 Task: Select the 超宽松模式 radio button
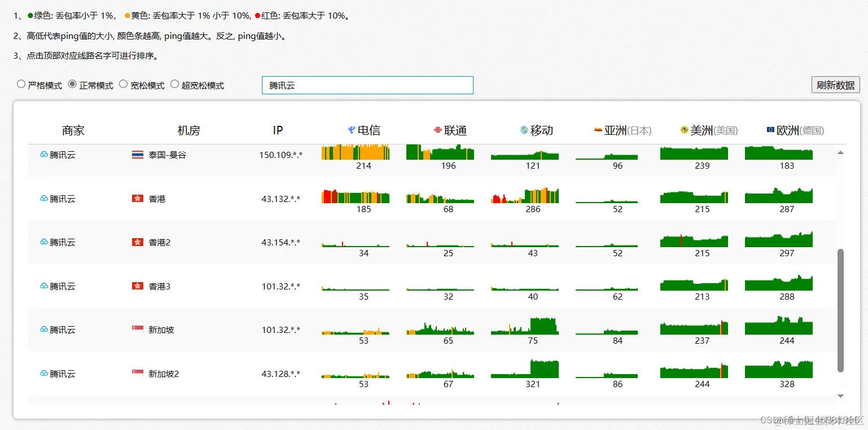(174, 84)
